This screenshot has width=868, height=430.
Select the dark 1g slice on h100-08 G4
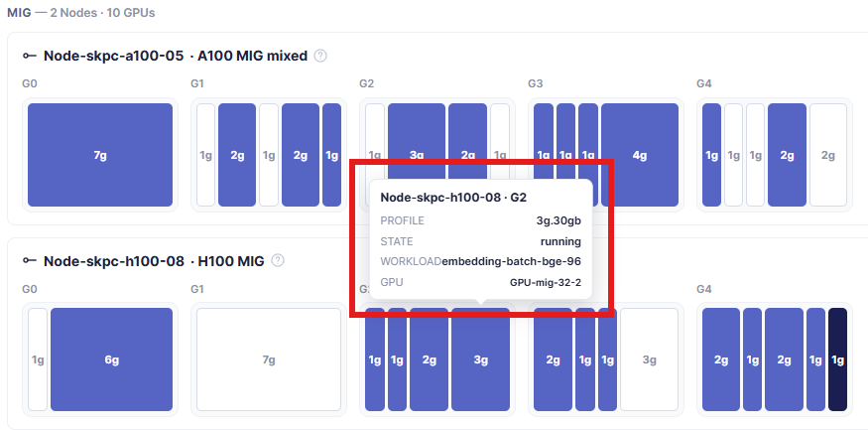pyautogui.click(x=837, y=359)
